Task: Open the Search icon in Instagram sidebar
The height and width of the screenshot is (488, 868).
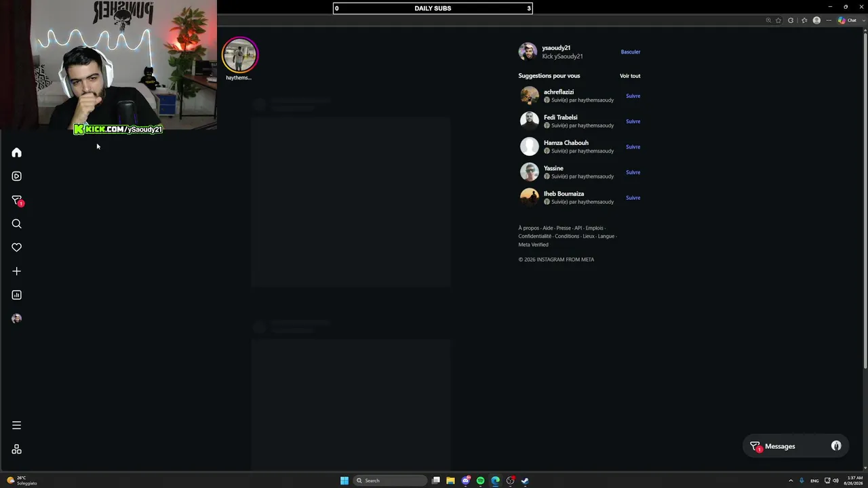Action: (16, 224)
